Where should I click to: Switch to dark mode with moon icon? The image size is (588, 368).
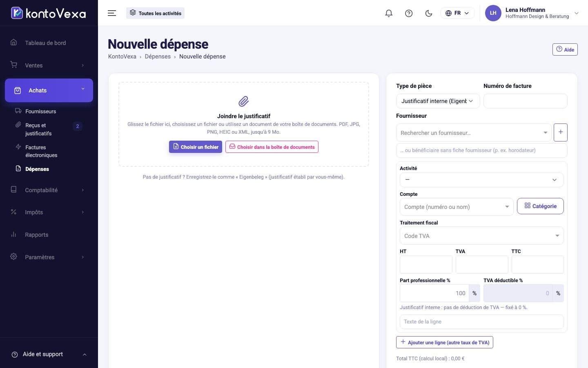[429, 13]
